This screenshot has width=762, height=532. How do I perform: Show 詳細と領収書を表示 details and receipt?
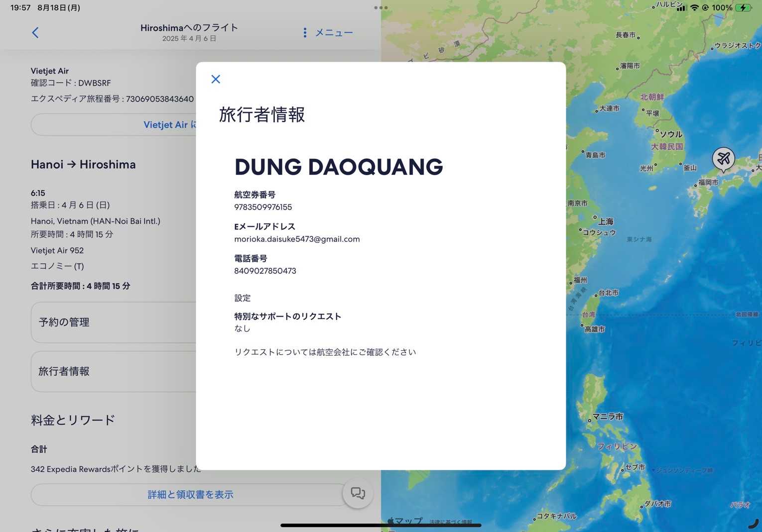[190, 495]
